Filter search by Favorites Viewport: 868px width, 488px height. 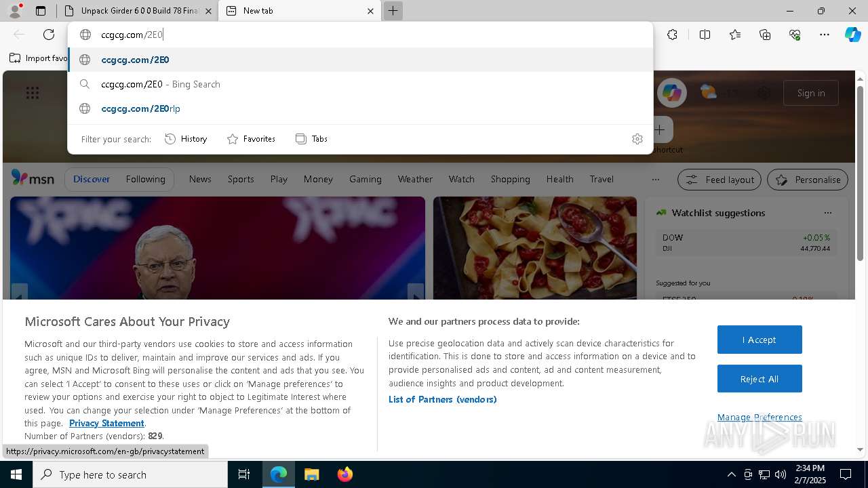pyautogui.click(x=251, y=139)
